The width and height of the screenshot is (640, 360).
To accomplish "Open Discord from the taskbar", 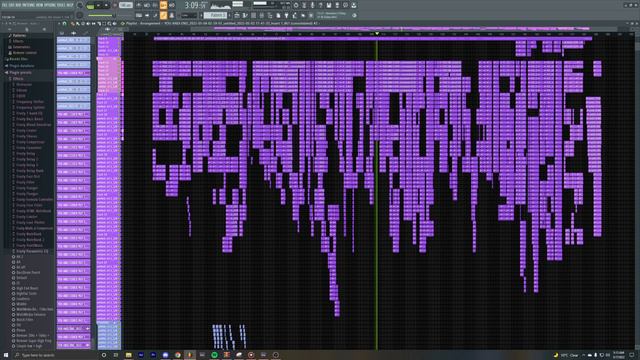I will [x=165, y=355].
